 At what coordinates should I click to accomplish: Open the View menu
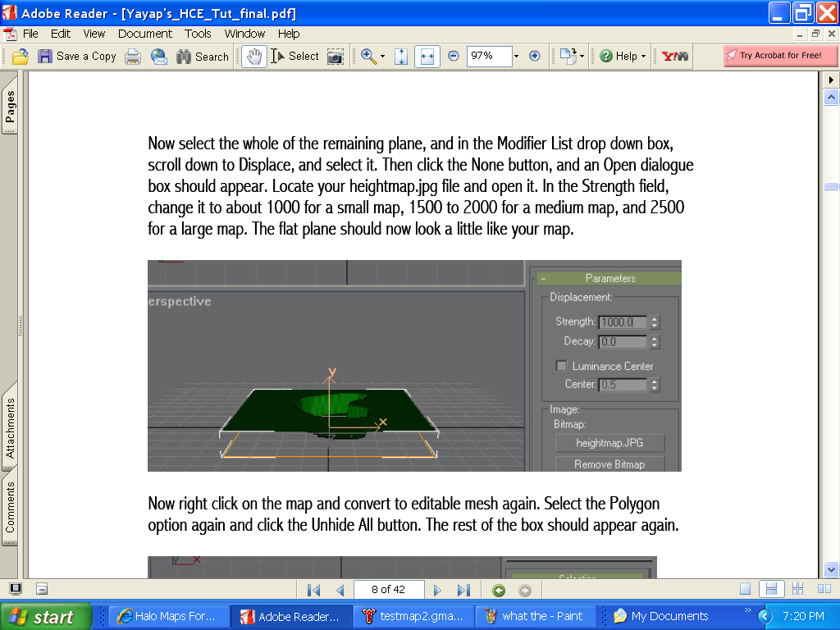(x=94, y=34)
